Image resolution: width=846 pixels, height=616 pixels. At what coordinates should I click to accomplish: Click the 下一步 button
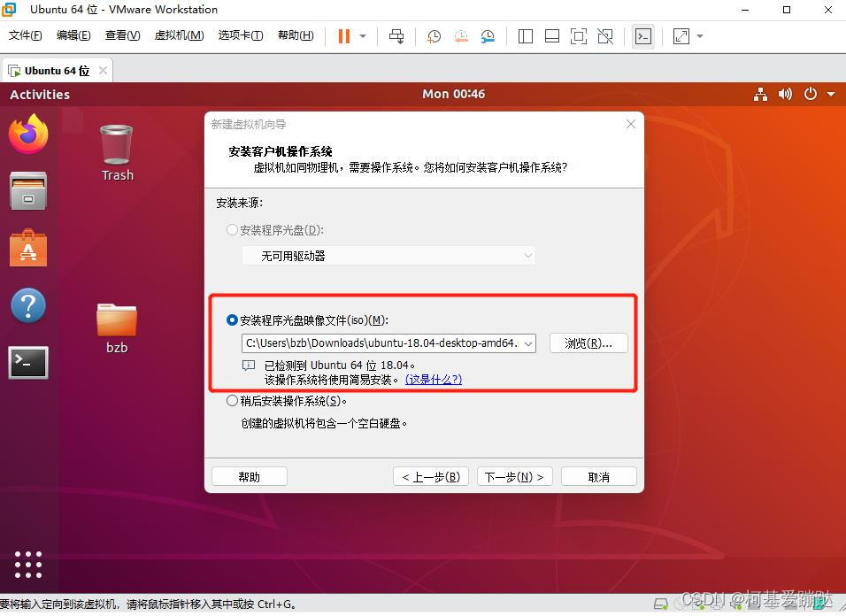(514, 475)
